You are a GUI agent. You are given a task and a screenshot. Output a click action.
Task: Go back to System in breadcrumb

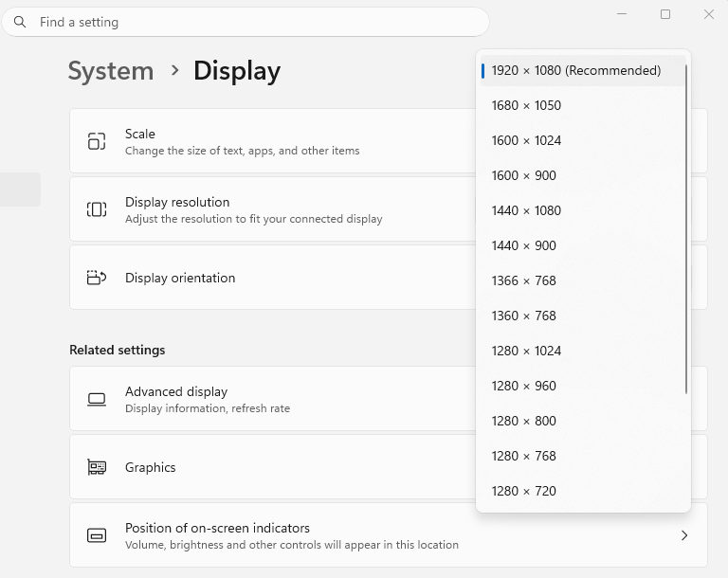point(111,71)
